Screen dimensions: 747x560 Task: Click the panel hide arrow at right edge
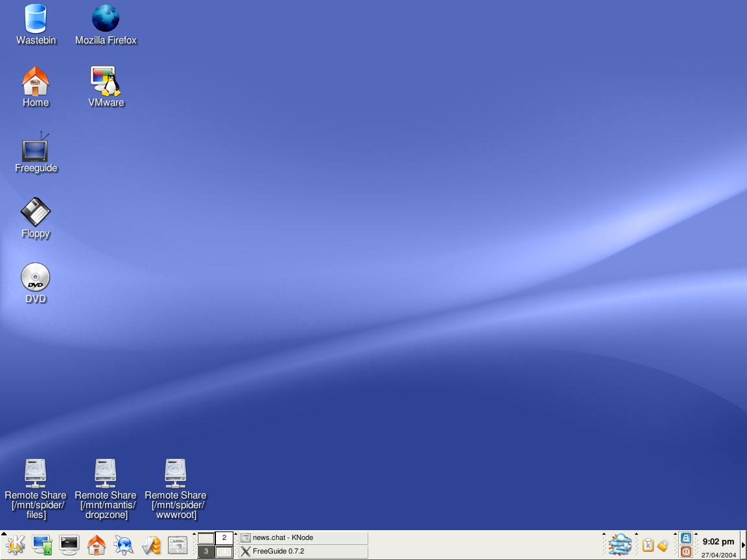743,545
